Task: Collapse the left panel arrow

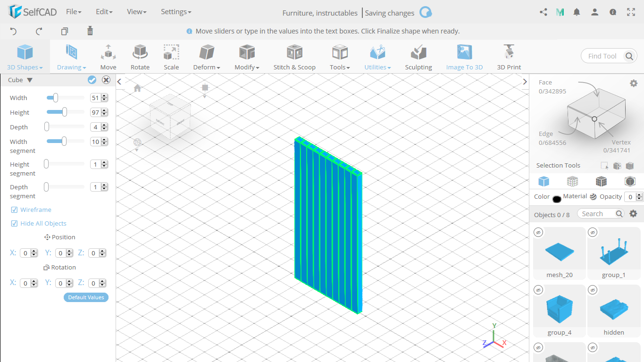Action: click(119, 82)
